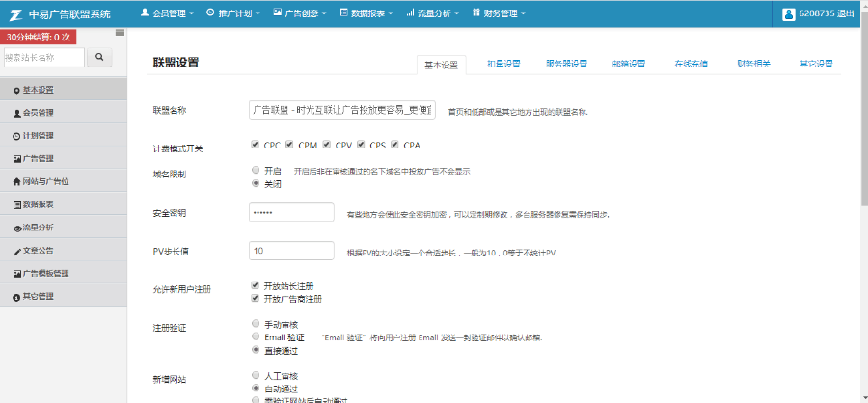This screenshot has width=868, height=403.
Task: Select 开启 radio for 域名限制
Action: 256,170
